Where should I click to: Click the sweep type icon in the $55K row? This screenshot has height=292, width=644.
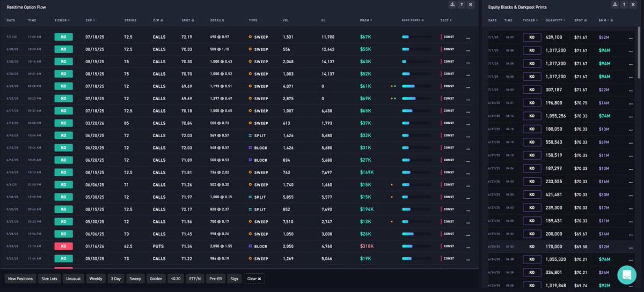click(250, 49)
